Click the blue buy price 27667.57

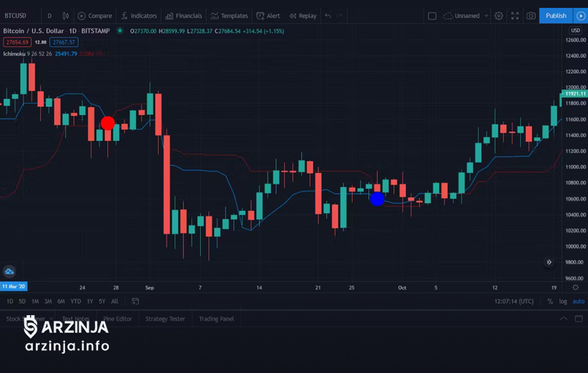(64, 42)
